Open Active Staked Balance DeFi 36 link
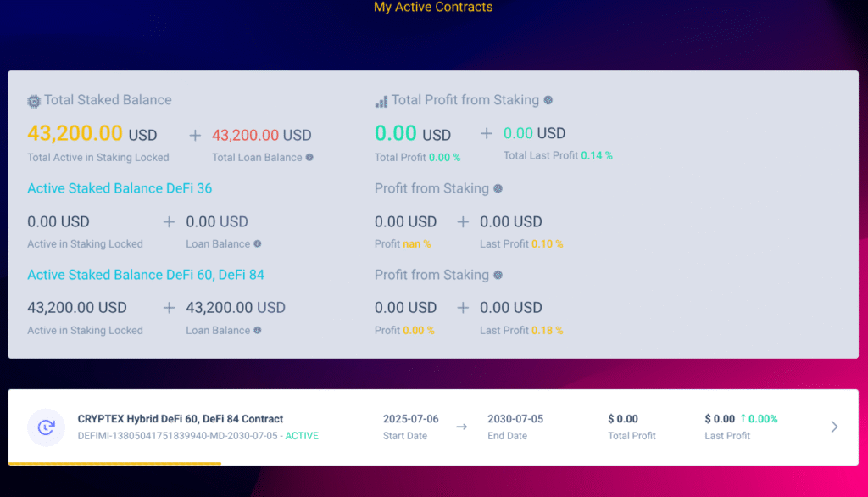The height and width of the screenshot is (497, 868). click(120, 188)
